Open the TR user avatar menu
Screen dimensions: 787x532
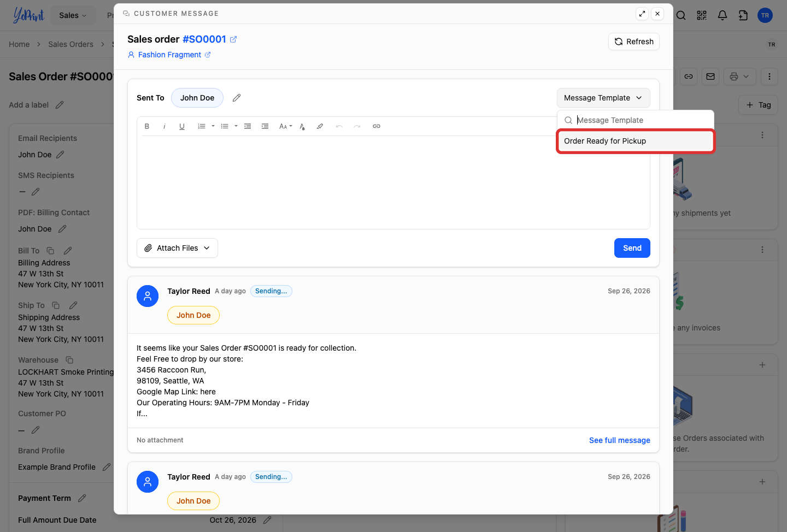click(765, 15)
